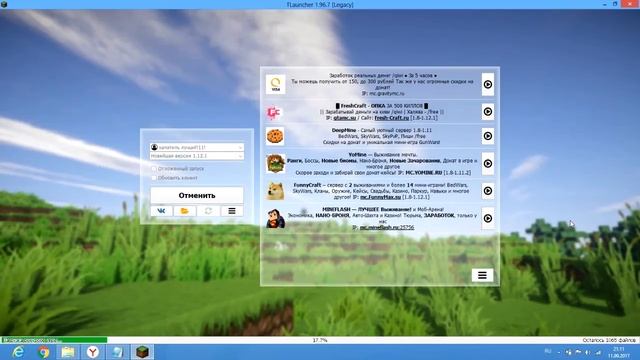
Task: Toggle the Обновить клиент checkbox
Action: coord(154,178)
